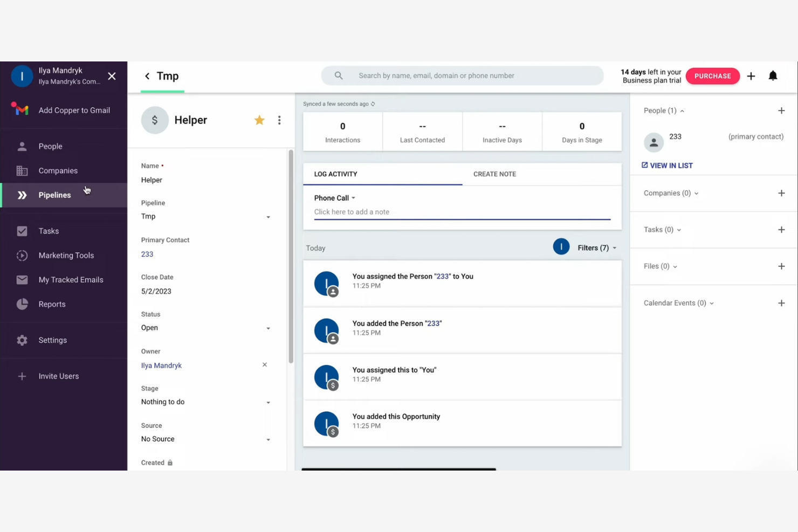
Task: Open the Pipeline dropdown showing Tmp
Action: click(205, 217)
